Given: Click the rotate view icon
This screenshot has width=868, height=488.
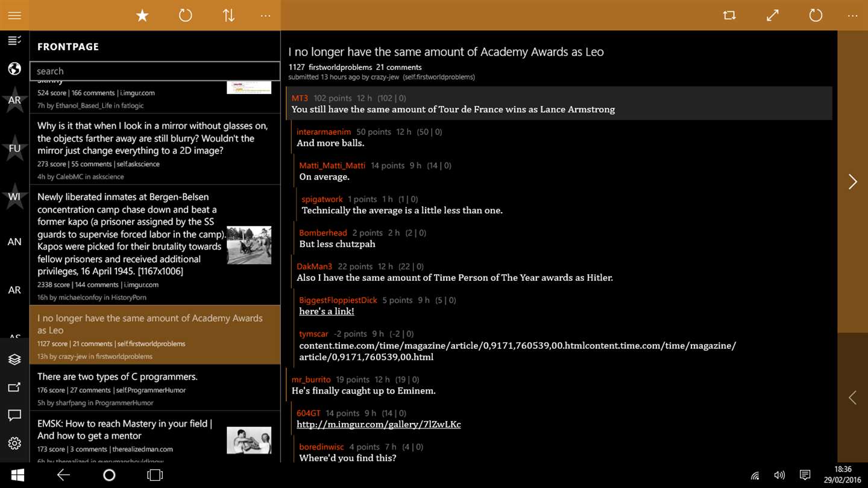Looking at the screenshot, I should [x=729, y=16].
